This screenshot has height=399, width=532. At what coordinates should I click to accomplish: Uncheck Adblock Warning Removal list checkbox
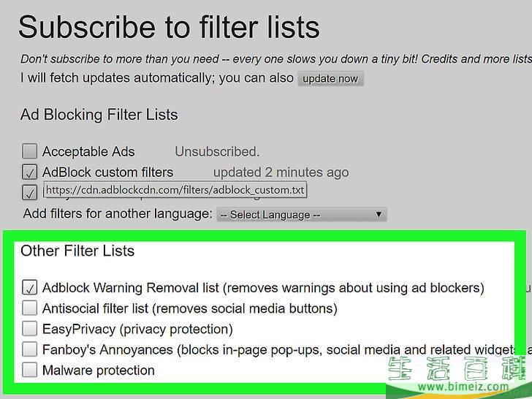click(x=29, y=287)
